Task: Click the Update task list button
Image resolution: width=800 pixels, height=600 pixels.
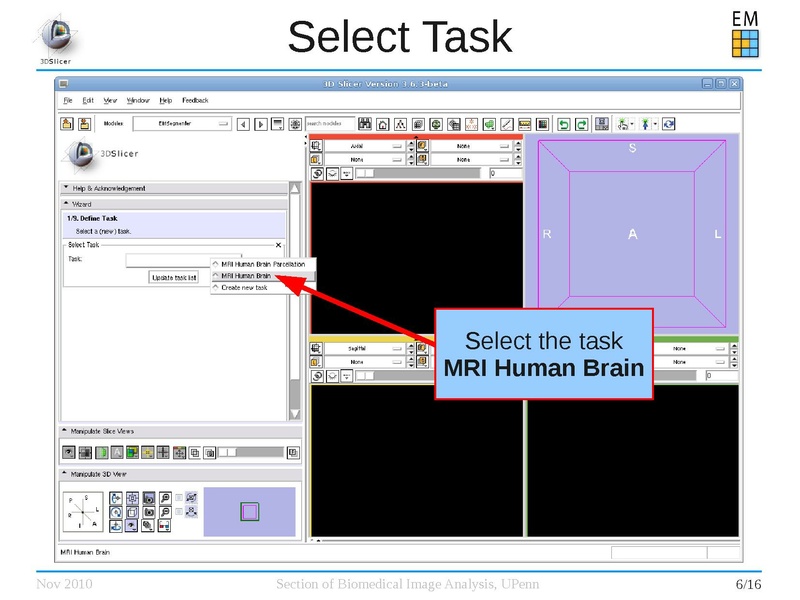Action: [x=174, y=277]
